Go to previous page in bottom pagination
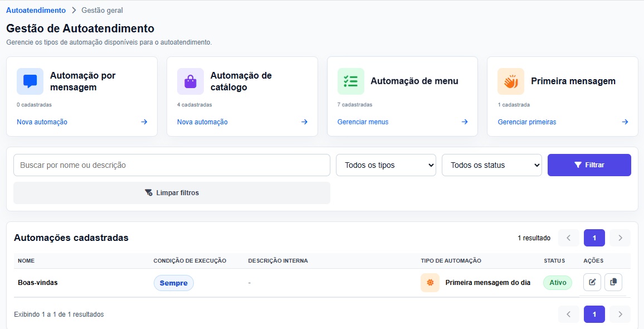Screen dimensions: 644x329 569,314
